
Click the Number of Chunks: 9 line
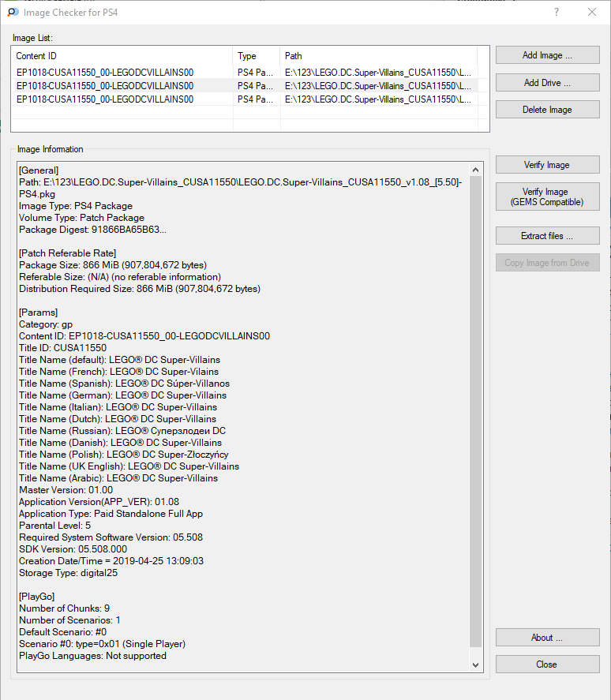point(64,608)
